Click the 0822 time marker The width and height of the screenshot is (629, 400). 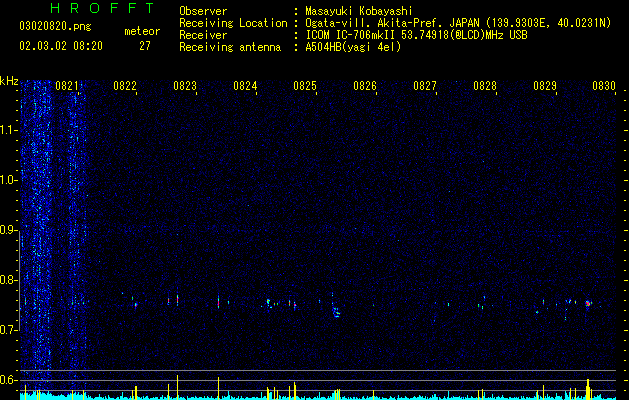pyautogui.click(x=125, y=86)
